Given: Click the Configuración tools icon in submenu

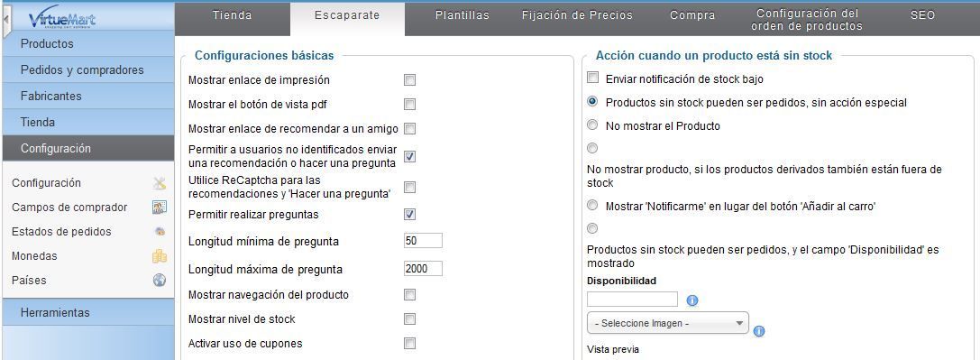Looking at the screenshot, I should [160, 183].
